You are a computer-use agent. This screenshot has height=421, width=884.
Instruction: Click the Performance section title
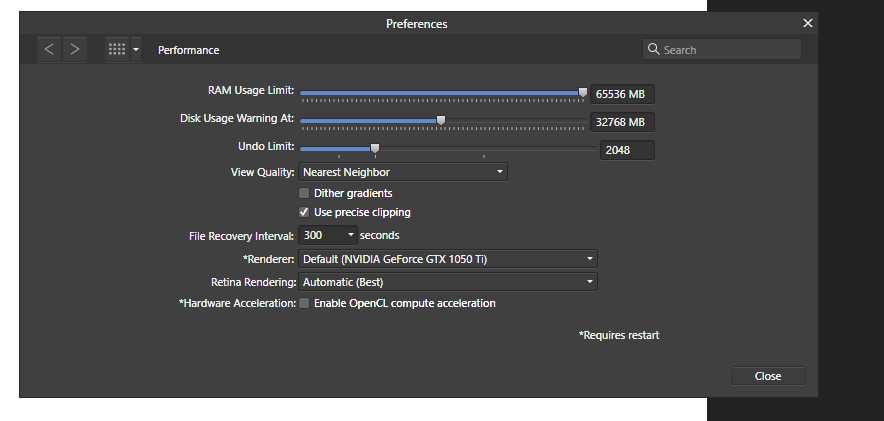click(188, 50)
